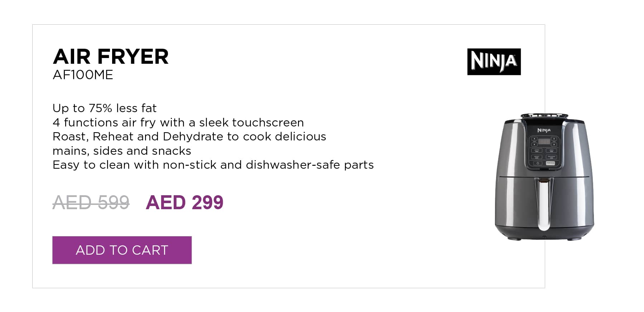Image resolution: width=644 pixels, height=312 pixels.
Task: Click upper-left up arrow on fryer panel
Action: click(x=534, y=139)
